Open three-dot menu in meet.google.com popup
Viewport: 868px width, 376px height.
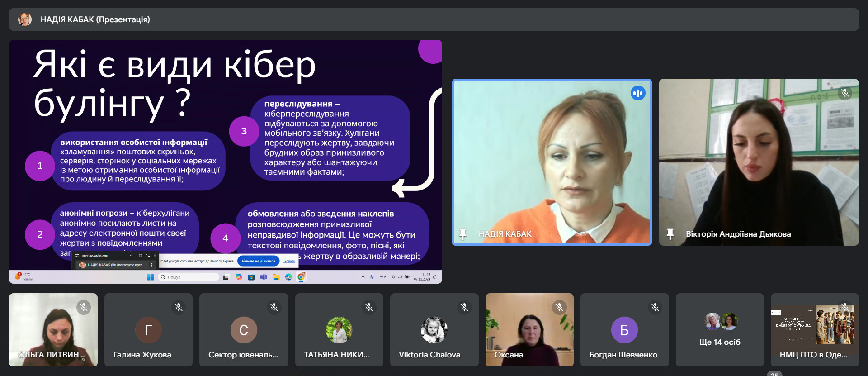151,265
